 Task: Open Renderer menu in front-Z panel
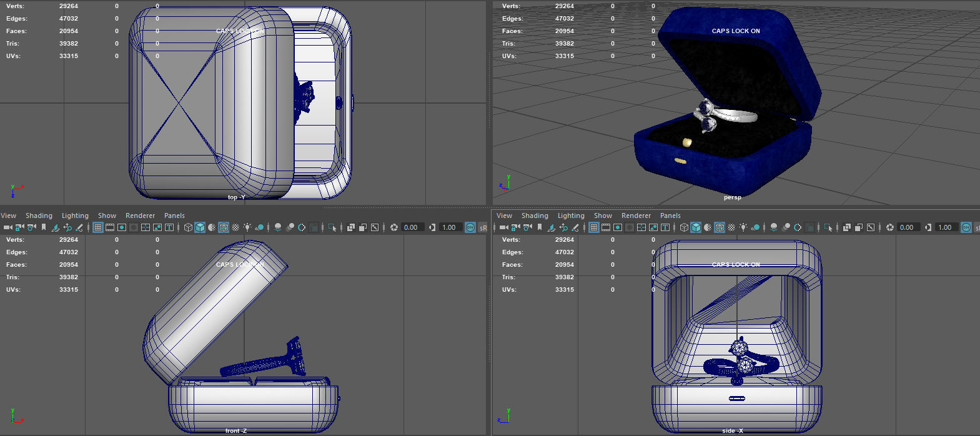coord(140,216)
